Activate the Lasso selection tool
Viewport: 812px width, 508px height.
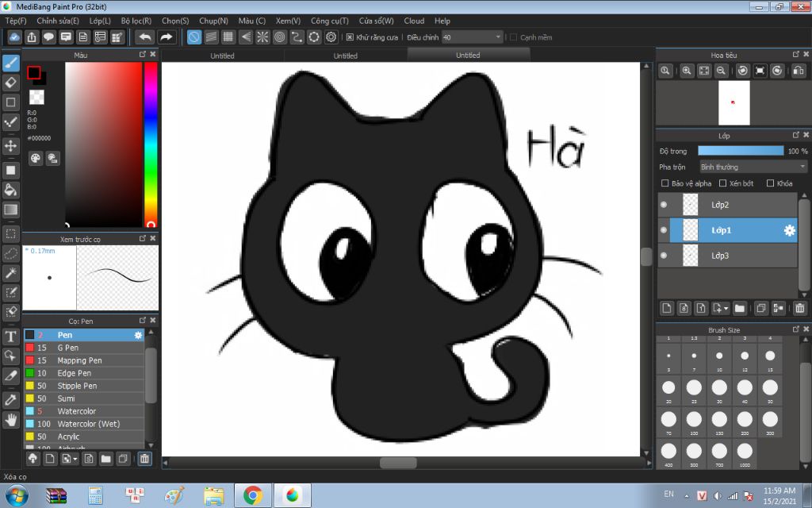11,253
